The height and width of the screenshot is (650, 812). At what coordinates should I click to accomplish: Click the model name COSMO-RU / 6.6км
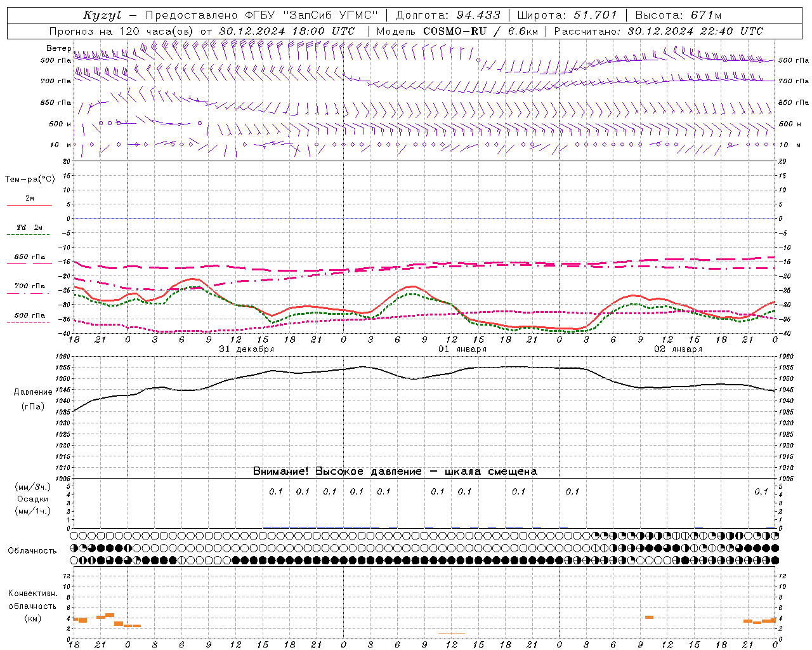pyautogui.click(x=480, y=31)
